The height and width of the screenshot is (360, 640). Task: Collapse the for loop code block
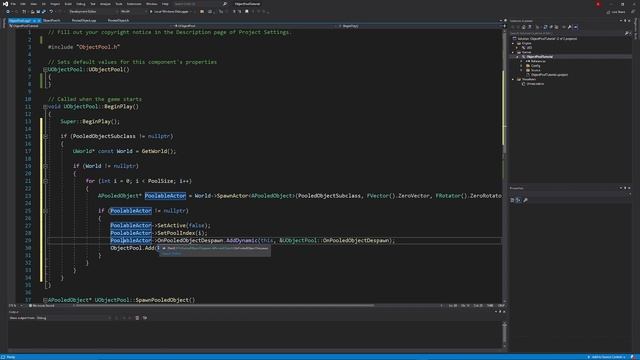point(45,181)
